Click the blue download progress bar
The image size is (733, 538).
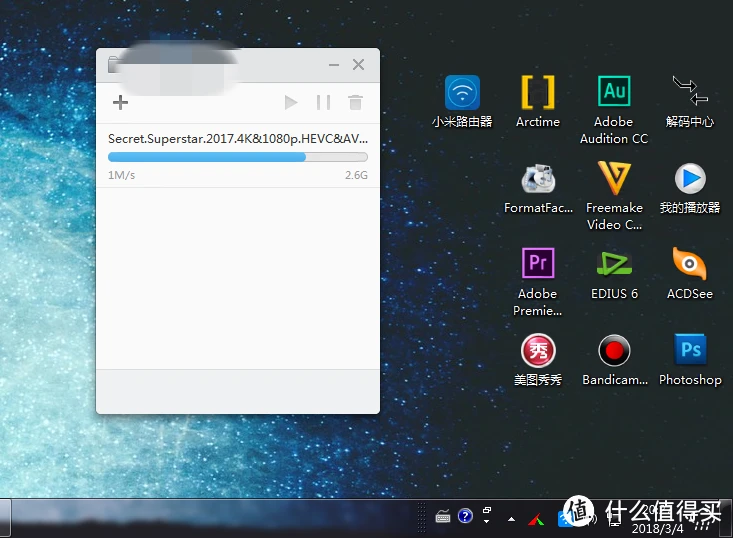[x=237, y=157]
